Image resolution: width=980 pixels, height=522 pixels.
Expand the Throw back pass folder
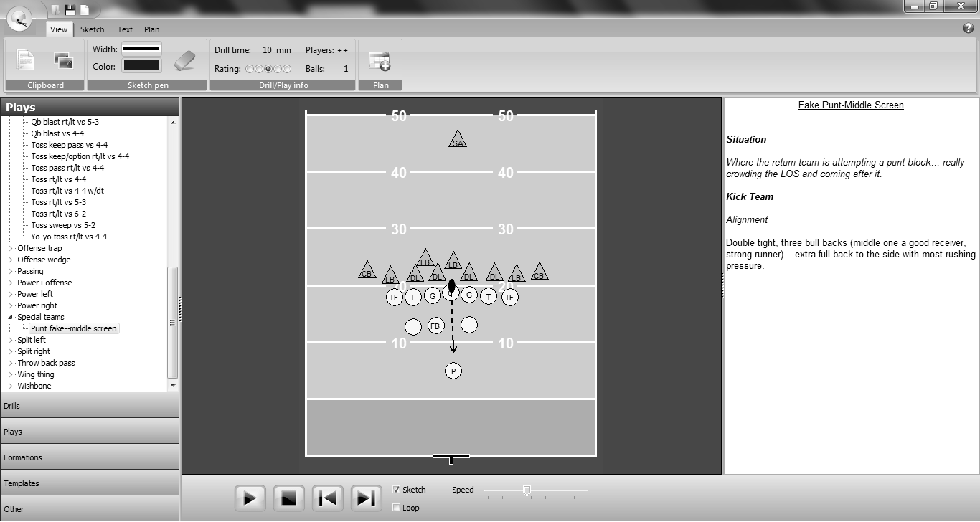[10, 363]
